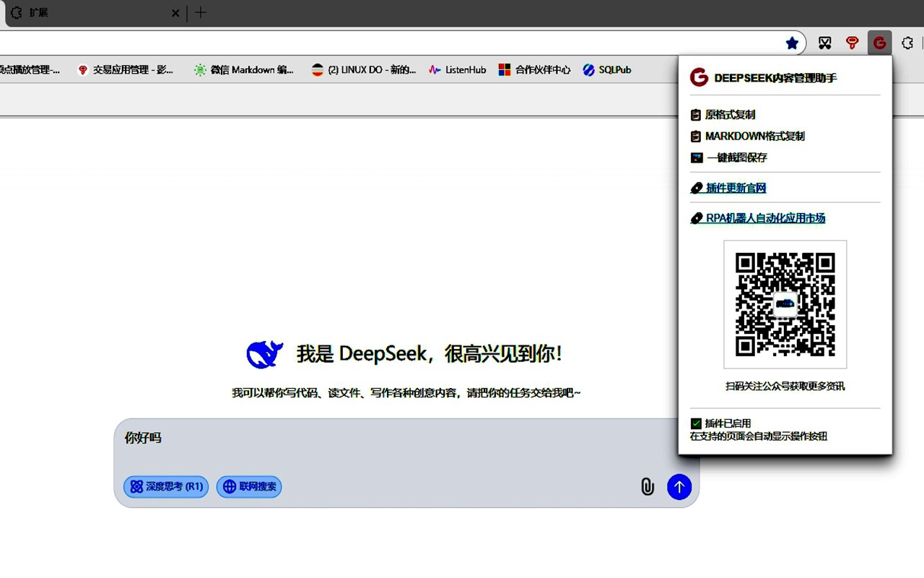Viewport: 924px width, 578px height.
Task: Click the paperclip attach file icon
Action: pyautogui.click(x=648, y=487)
